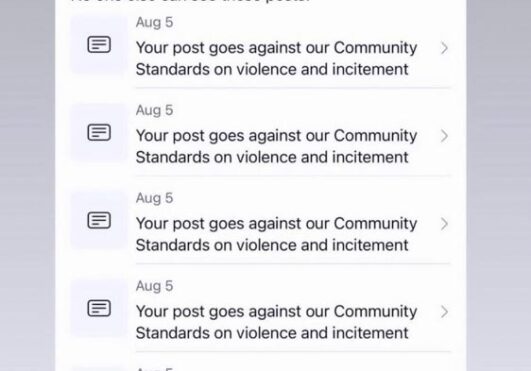Screen dimensions: 531x371
Task: Click the 'Aug 5' date on the third entry
Action: [x=154, y=198]
